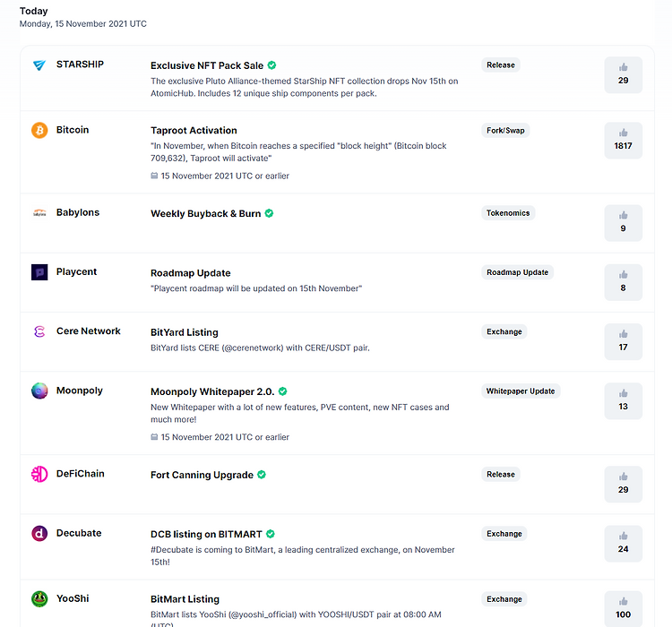This screenshot has width=672, height=627.
Task: Like the YooShi BitMart Listing event
Action: pyautogui.click(x=623, y=609)
